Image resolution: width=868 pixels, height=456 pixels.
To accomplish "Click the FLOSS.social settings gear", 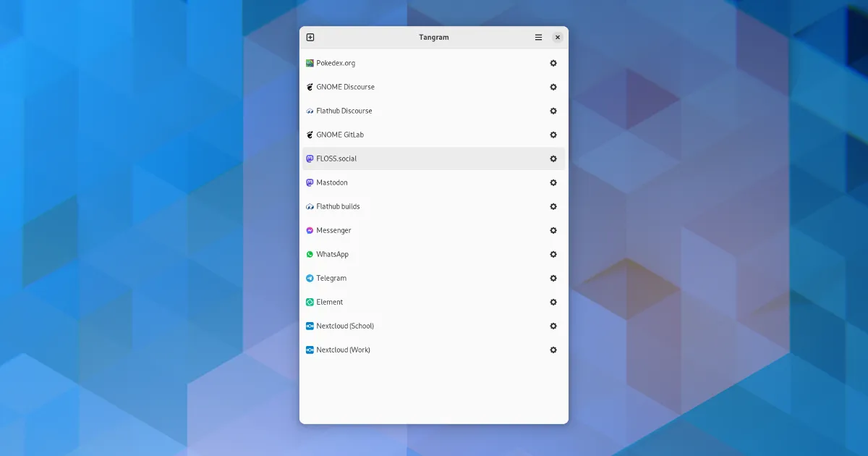I will pyautogui.click(x=553, y=159).
